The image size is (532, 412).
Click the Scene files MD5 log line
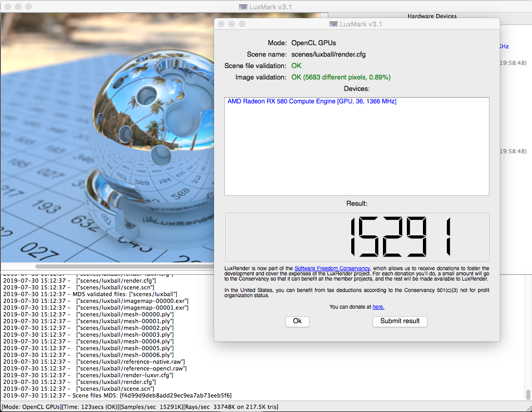[117, 395]
